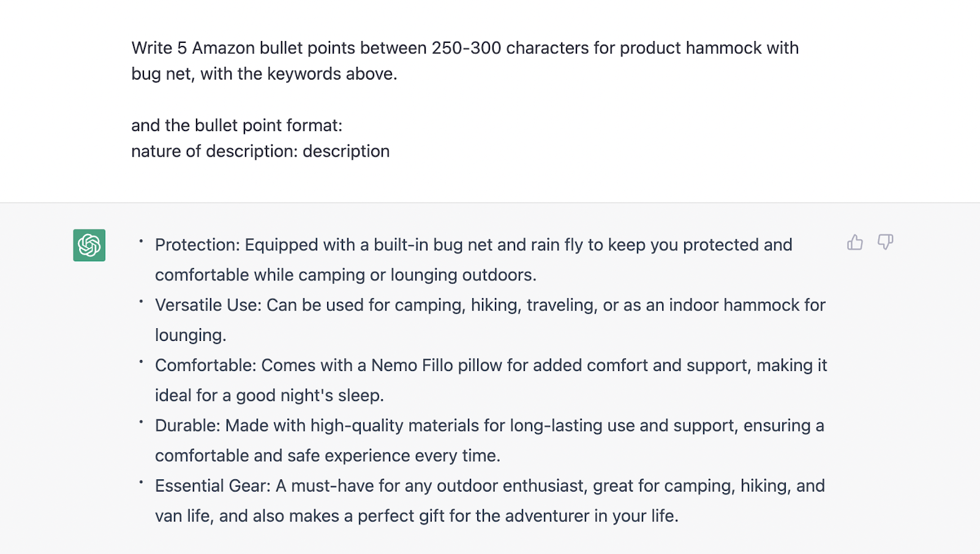Viewport: 980px width, 554px height.
Task: Click the bullet dot before 'Comfortable'
Action: click(141, 362)
